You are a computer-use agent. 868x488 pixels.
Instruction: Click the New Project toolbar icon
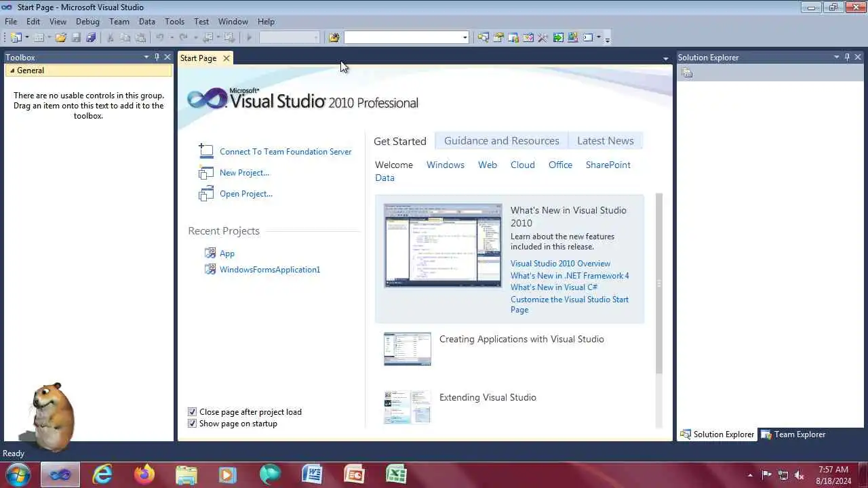tap(16, 37)
